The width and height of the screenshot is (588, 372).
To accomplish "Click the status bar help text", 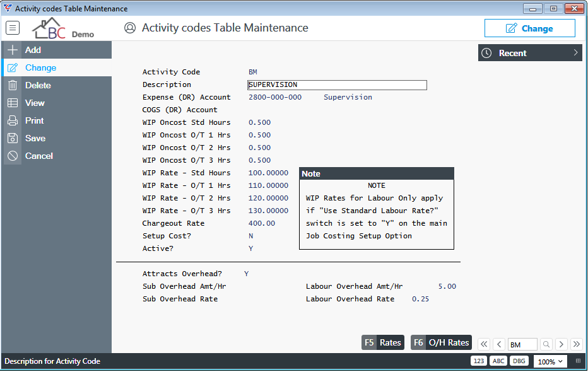I will [52, 361].
